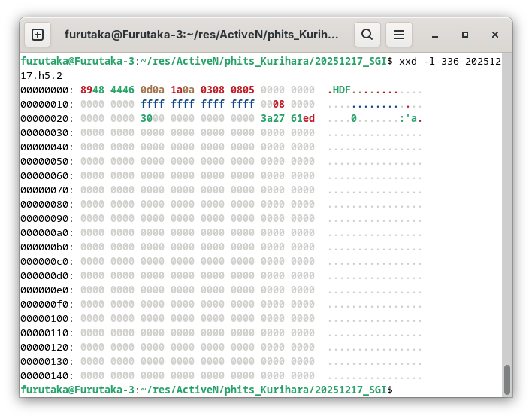Viewport: 532px width, 419px height.
Task: Click the last offset 00000140
Action: pyautogui.click(x=47, y=375)
